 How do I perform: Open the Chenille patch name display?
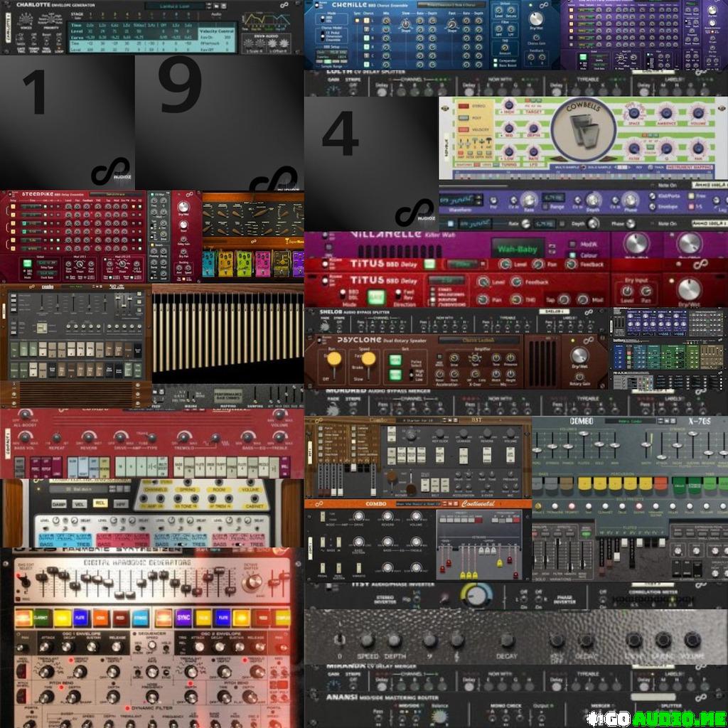click(450, 5)
